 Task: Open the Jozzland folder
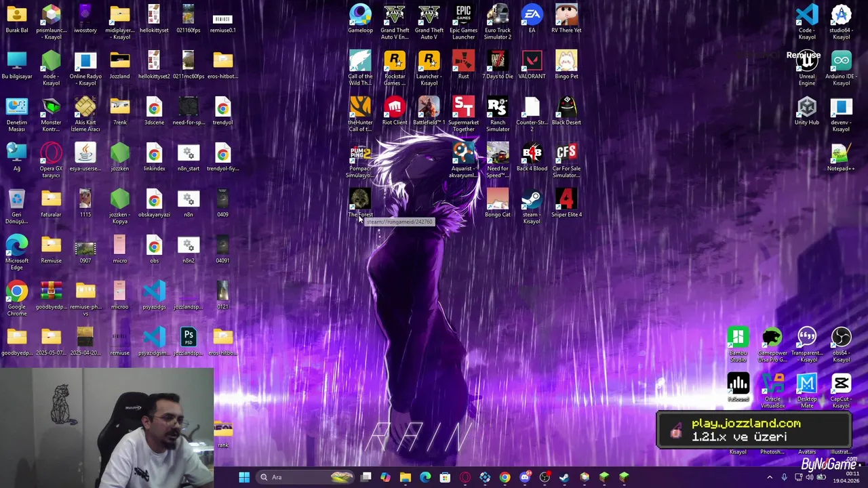(x=119, y=65)
